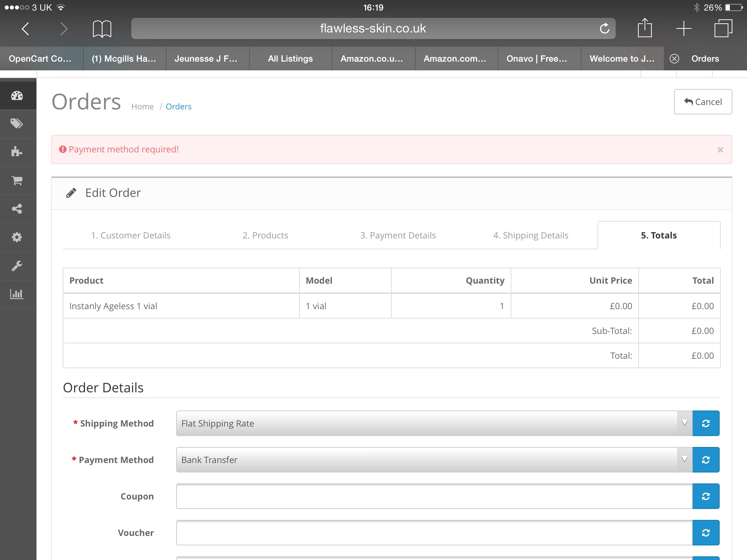Image resolution: width=747 pixels, height=560 pixels.
Task: Tap the Wi-Fi indicator in status bar
Action: 61,7
